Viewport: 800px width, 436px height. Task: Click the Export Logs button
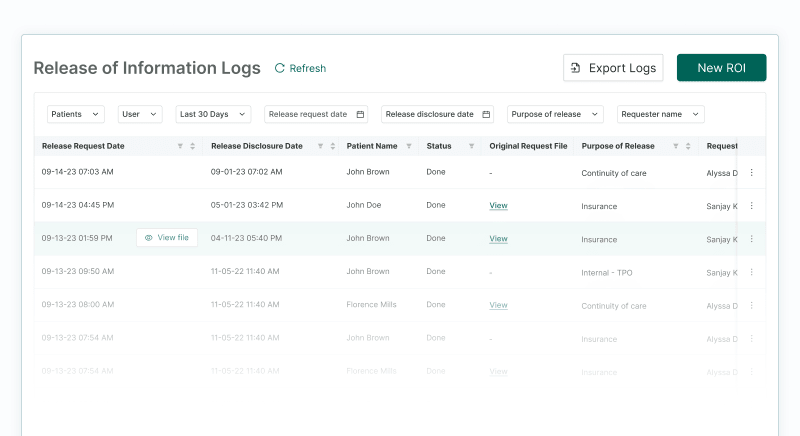(x=613, y=68)
